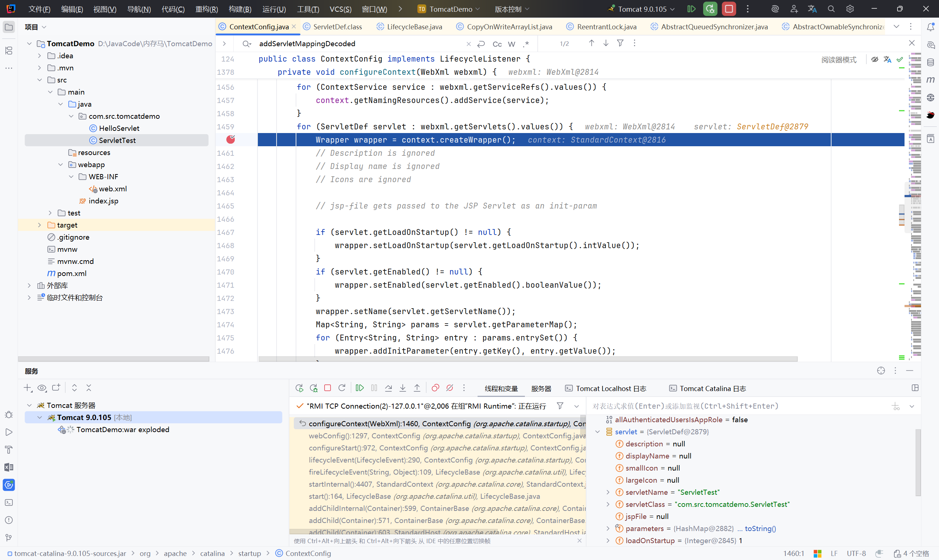Click the toString() link for parameters
Image resolution: width=939 pixels, height=560 pixels.
(760, 528)
